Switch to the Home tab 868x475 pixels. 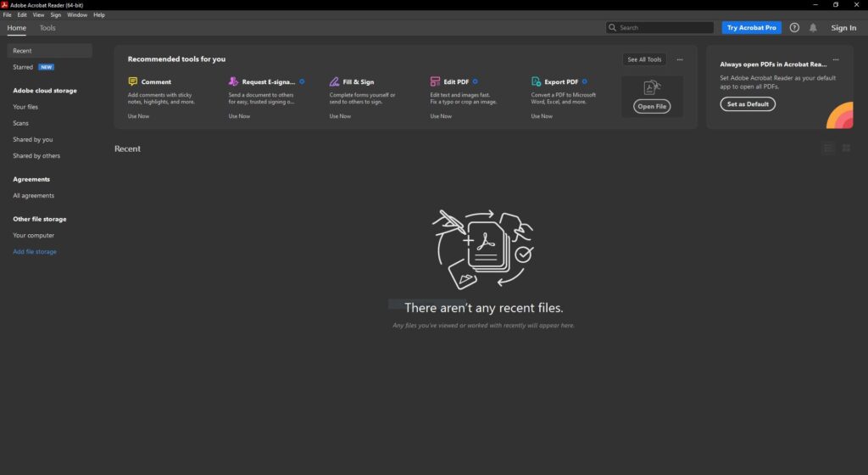(x=17, y=28)
